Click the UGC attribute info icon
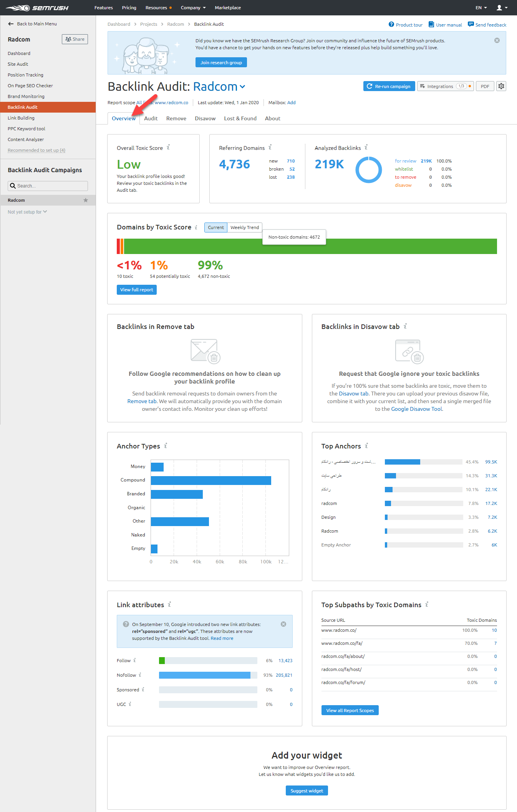Screen dimensions: 517x812 coord(130,704)
